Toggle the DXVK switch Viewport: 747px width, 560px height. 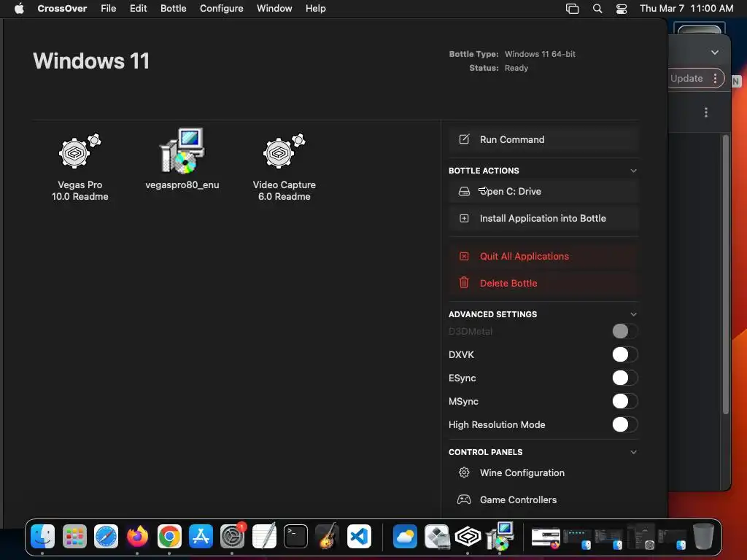click(x=624, y=354)
